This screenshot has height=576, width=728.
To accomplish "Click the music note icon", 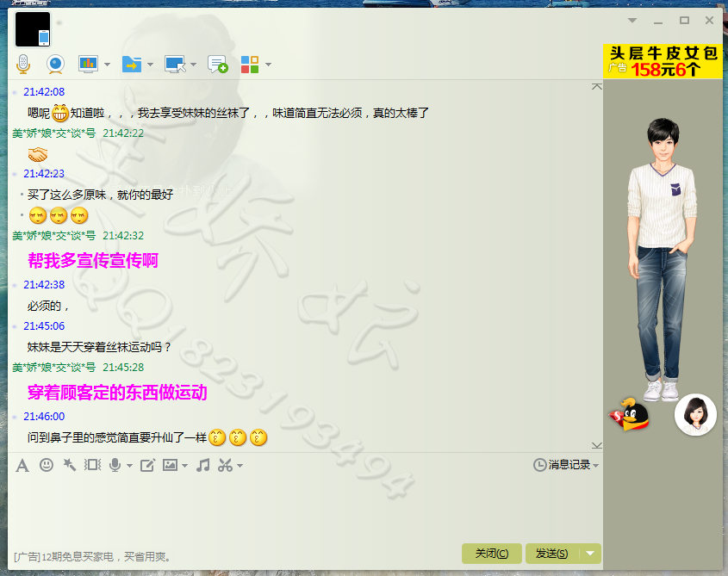I will coord(203,465).
